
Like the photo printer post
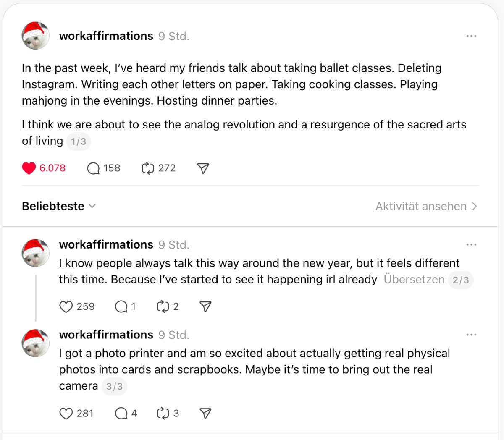(x=66, y=414)
